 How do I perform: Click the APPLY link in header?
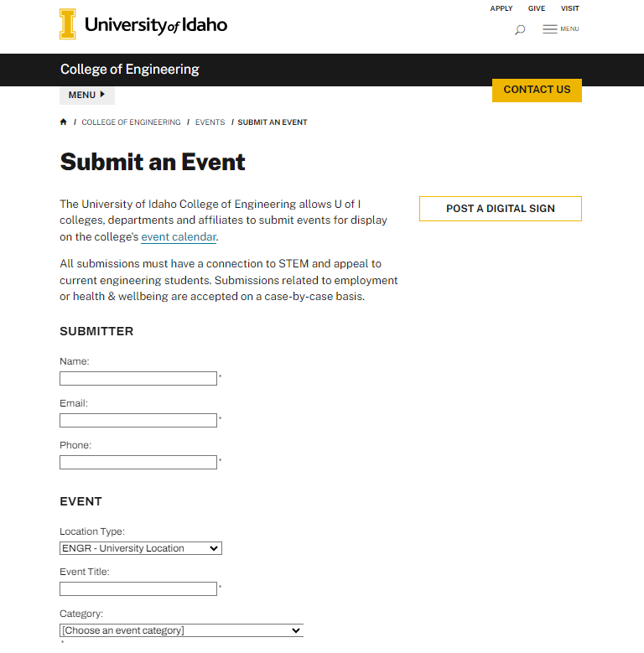[x=501, y=8]
